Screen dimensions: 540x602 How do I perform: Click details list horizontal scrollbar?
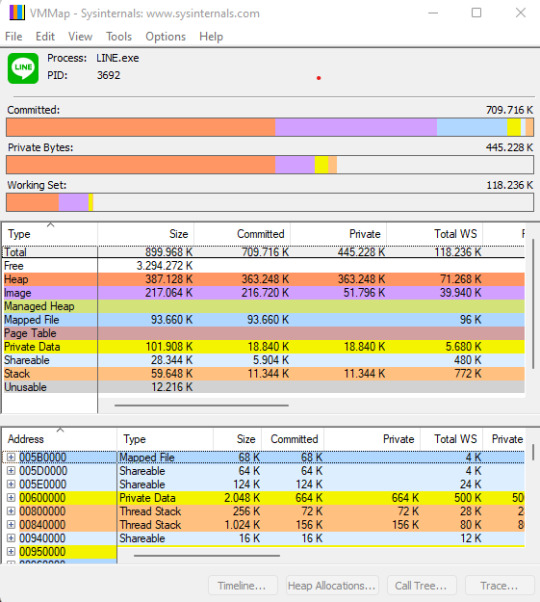click(207, 555)
